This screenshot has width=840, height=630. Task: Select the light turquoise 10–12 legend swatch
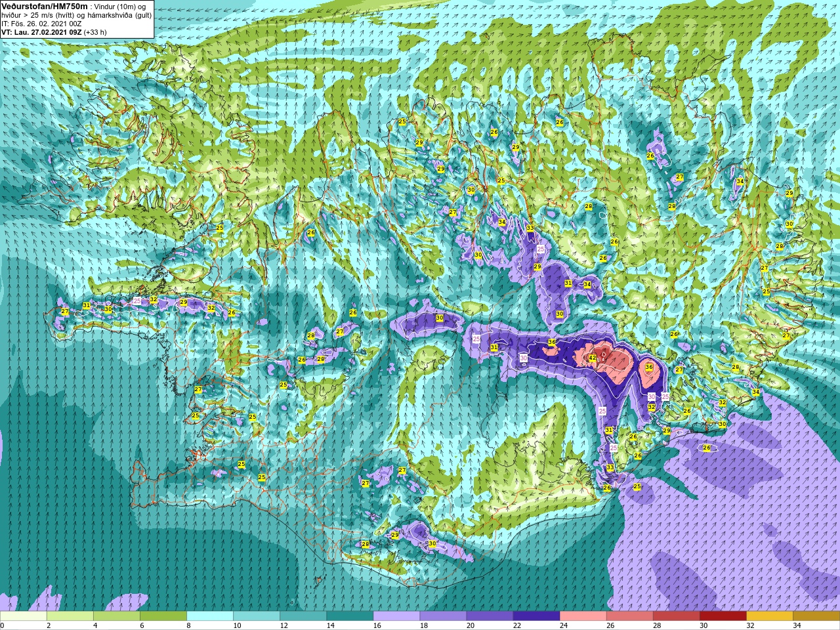pos(257,616)
